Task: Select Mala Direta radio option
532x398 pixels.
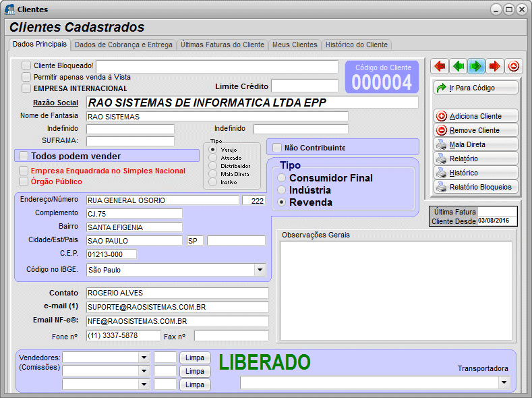Action: [212, 174]
